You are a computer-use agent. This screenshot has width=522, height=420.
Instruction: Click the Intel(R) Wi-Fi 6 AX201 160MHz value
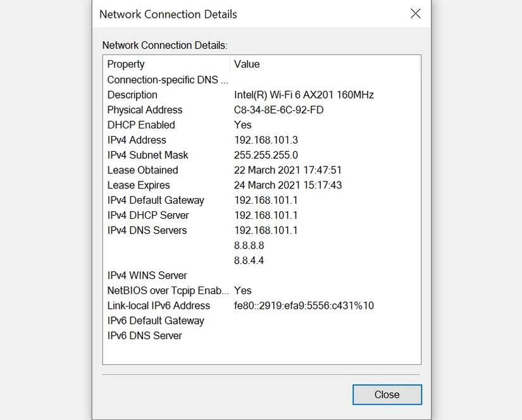click(304, 95)
